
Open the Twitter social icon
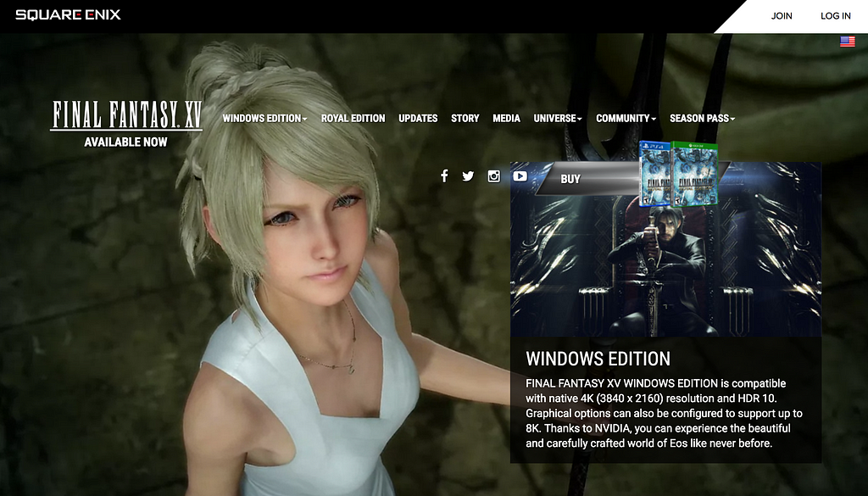[x=468, y=176]
